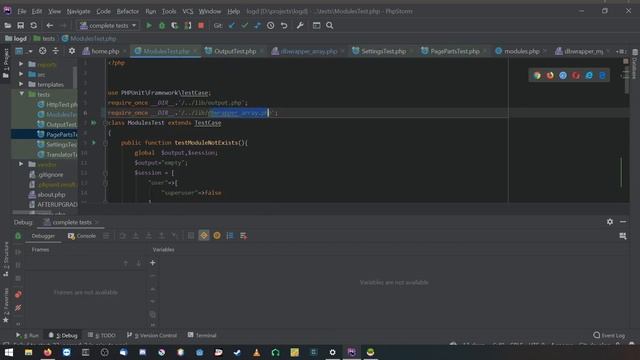
Task: Expand the first folder in the project tree
Action: point(21,64)
